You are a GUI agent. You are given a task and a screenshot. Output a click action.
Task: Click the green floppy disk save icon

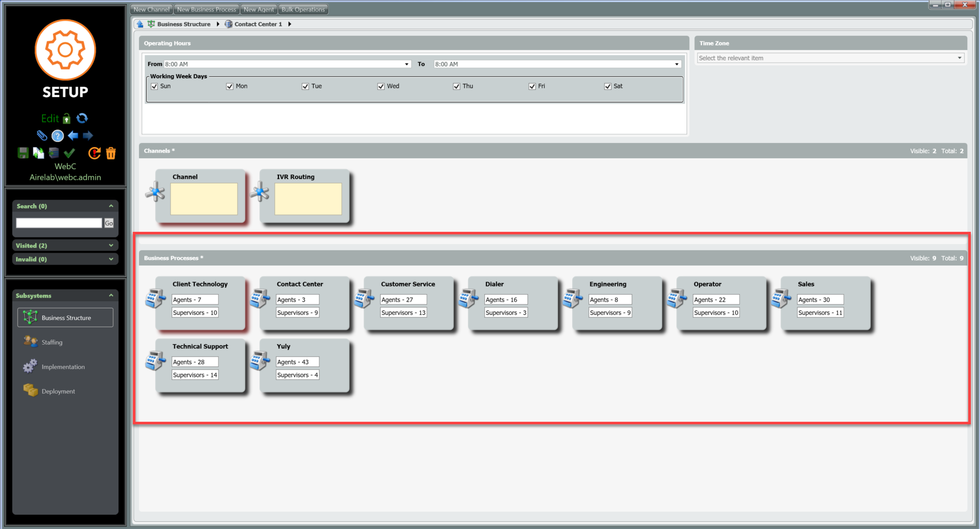[x=23, y=153]
